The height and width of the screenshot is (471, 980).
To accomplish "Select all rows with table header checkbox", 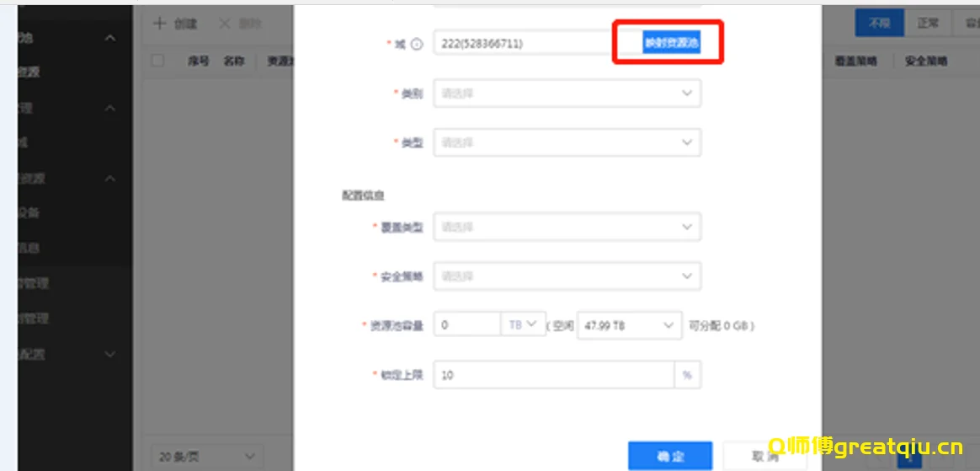I will tap(157, 61).
